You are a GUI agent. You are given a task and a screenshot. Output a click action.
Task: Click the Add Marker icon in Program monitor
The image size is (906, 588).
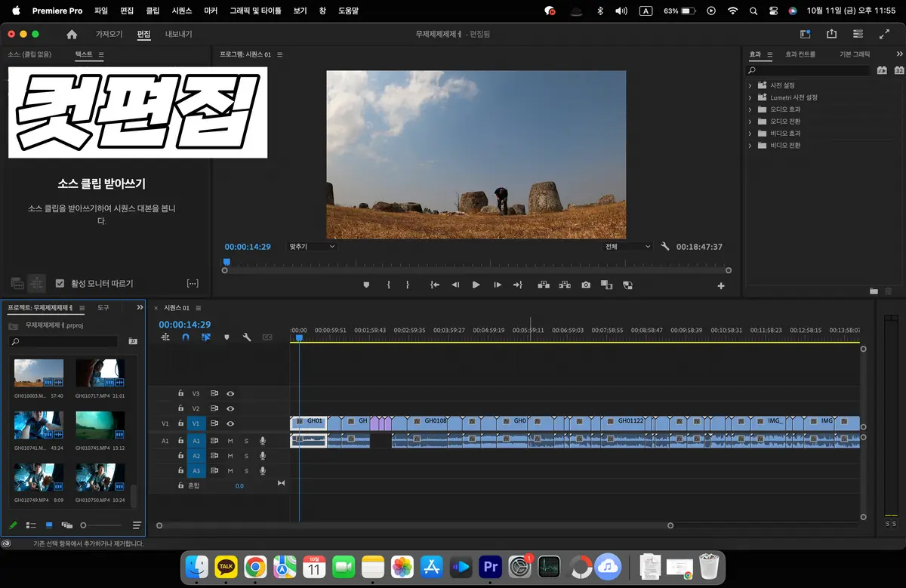tap(367, 285)
